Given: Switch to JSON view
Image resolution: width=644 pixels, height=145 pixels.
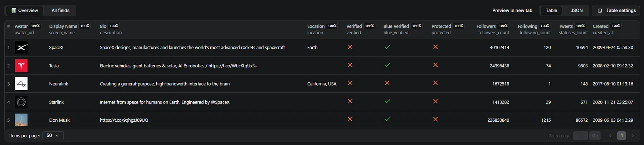Looking at the screenshot, I should [x=576, y=10].
